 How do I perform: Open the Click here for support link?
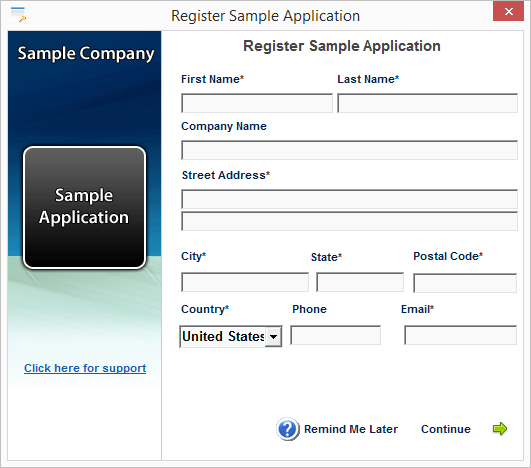click(x=85, y=368)
